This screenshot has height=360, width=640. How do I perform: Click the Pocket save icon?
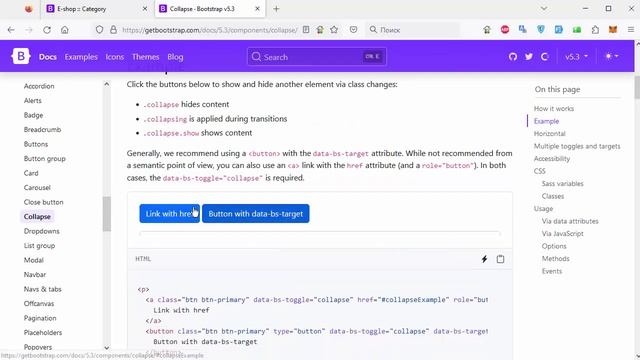click(353, 29)
